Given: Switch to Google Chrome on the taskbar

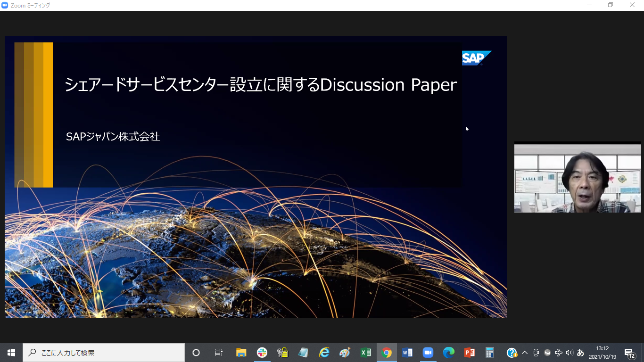Looking at the screenshot, I should pos(387,353).
